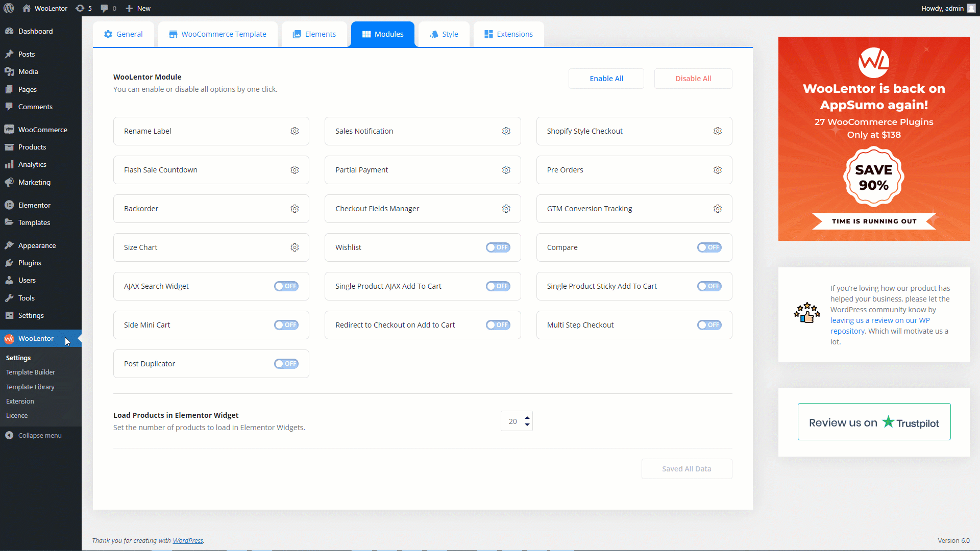Open Shopify Style Checkout settings gear

718,131
